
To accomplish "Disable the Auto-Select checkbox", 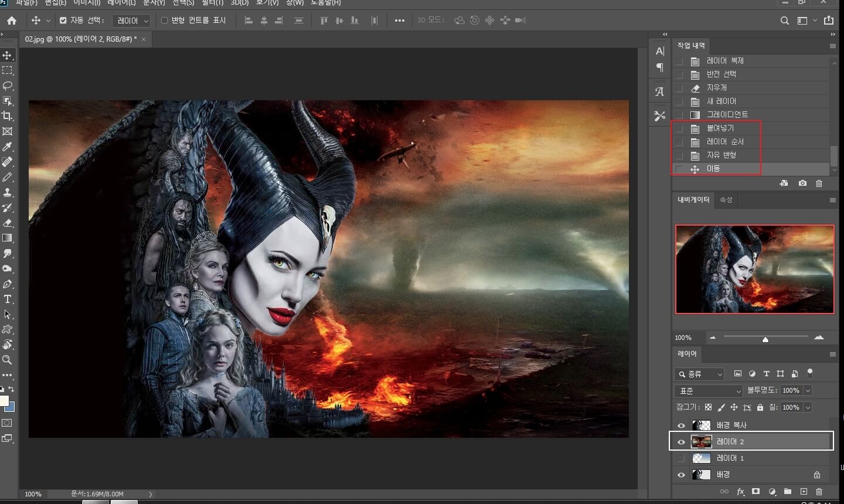I will pos(63,21).
